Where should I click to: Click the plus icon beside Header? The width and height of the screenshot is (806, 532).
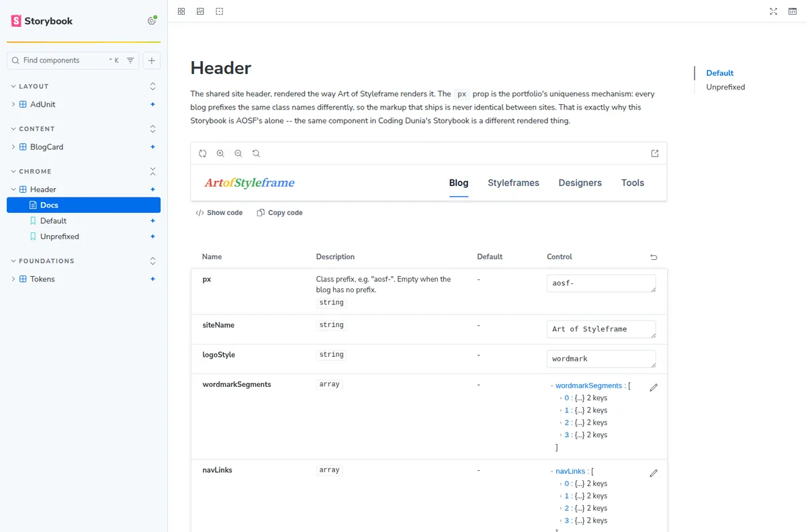[153, 189]
